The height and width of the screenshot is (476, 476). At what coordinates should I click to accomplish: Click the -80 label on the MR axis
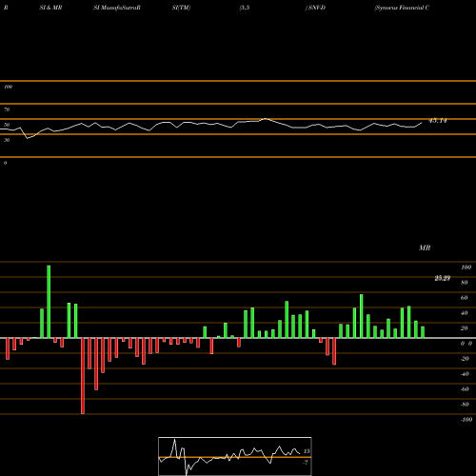465,405
